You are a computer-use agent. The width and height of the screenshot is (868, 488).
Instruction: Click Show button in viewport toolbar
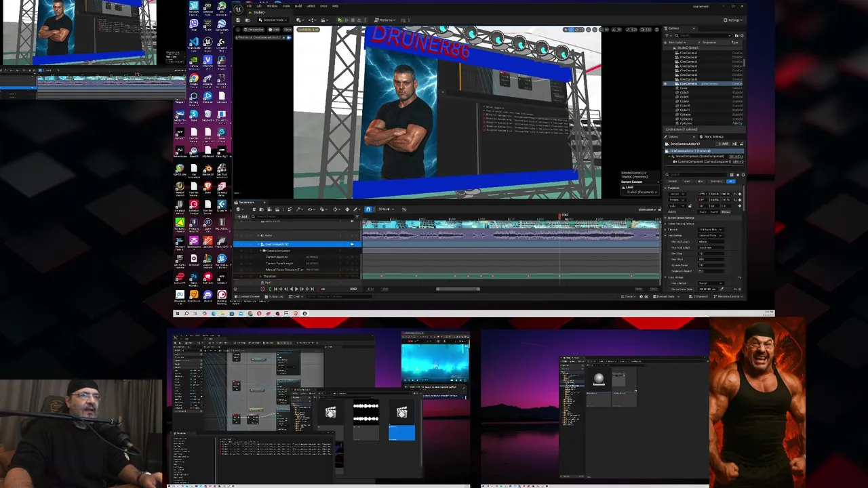pyautogui.click(x=288, y=30)
